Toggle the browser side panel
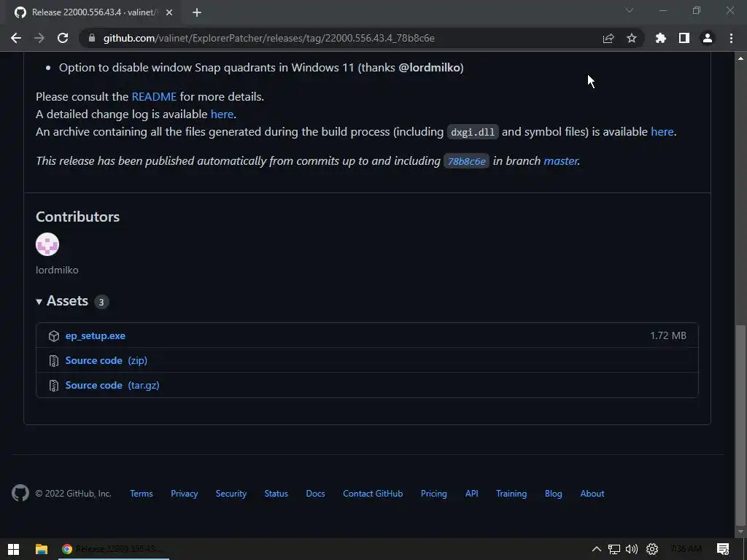This screenshot has width=747, height=560. pos(684,38)
